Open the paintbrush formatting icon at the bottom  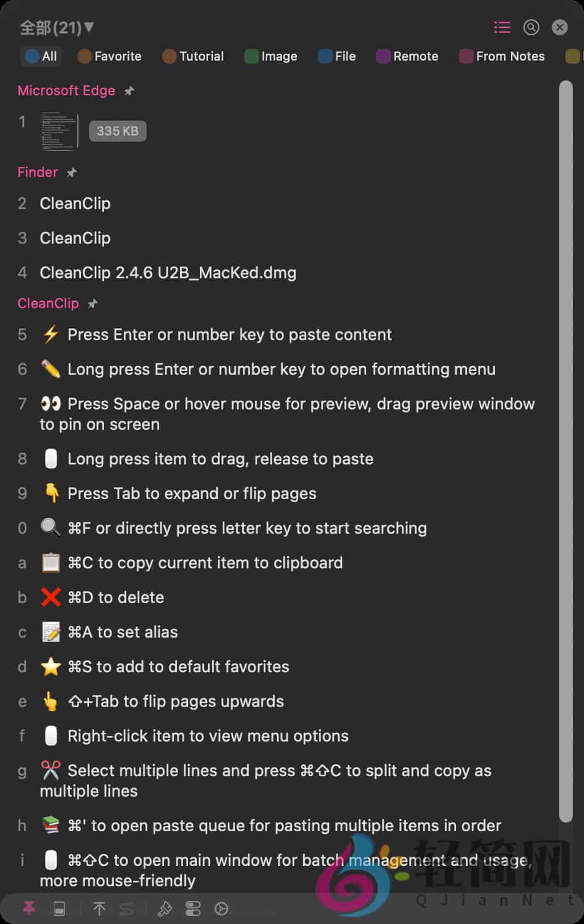click(x=165, y=908)
